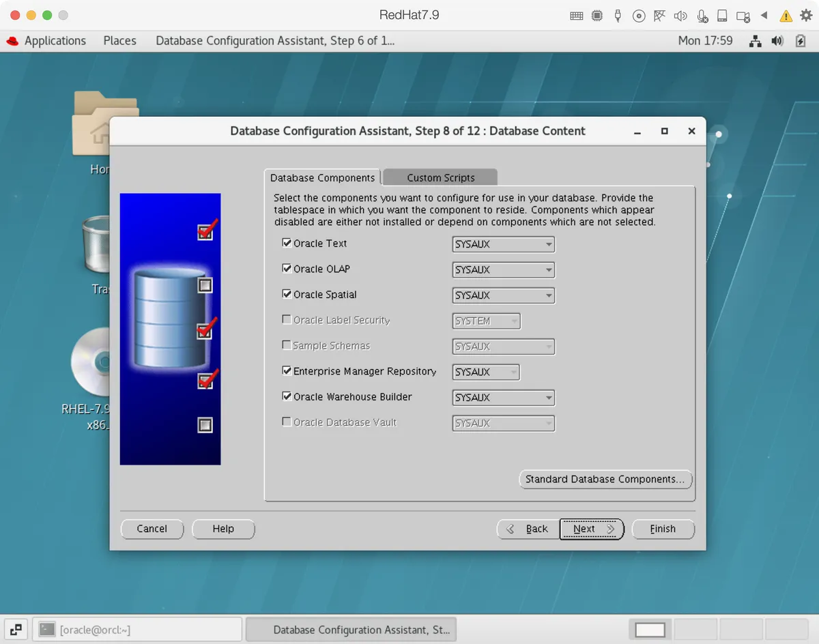Select the oracle@orcl terminal in the taskbar

pyautogui.click(x=136, y=629)
